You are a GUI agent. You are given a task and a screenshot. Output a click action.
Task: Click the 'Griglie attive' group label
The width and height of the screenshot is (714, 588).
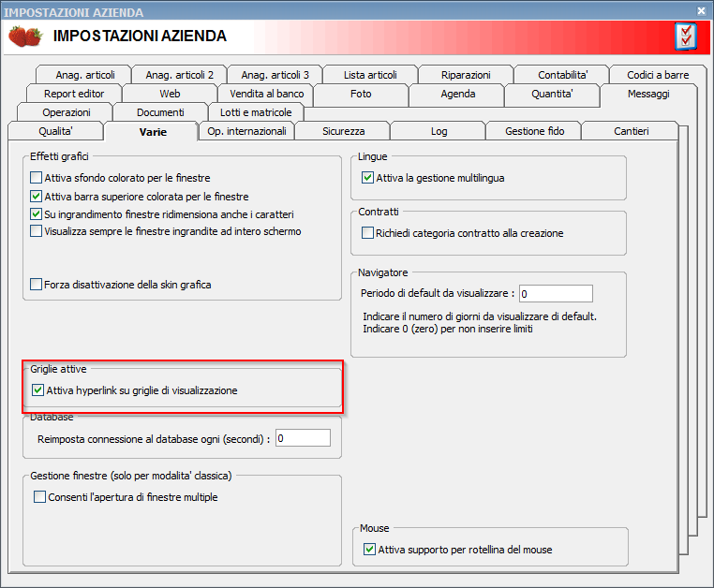coord(58,369)
